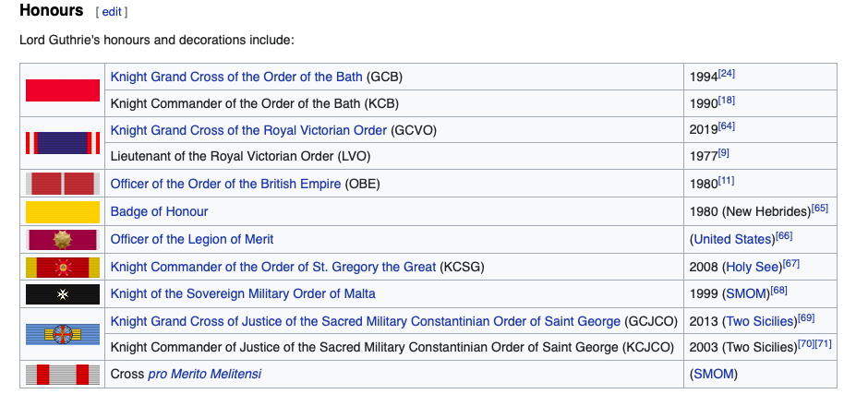Open the Order of the British Empire ribbon image

pyautogui.click(x=63, y=184)
